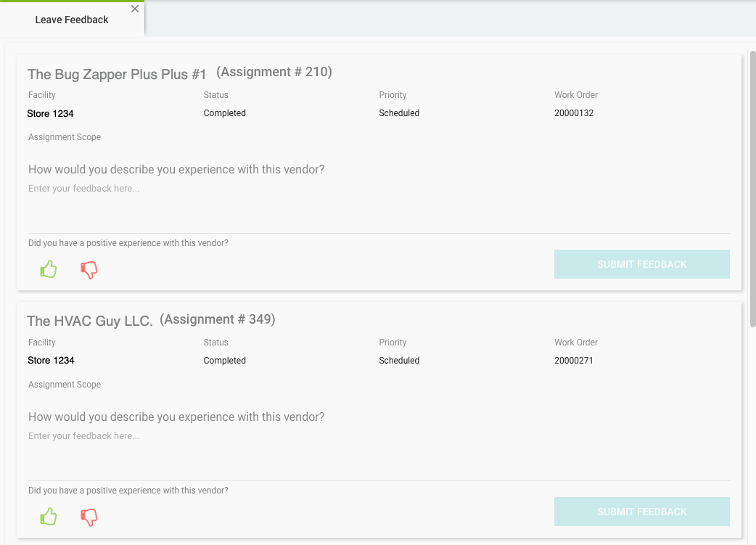Give a thumbs up for The Bug Zapper vendor

pos(48,269)
